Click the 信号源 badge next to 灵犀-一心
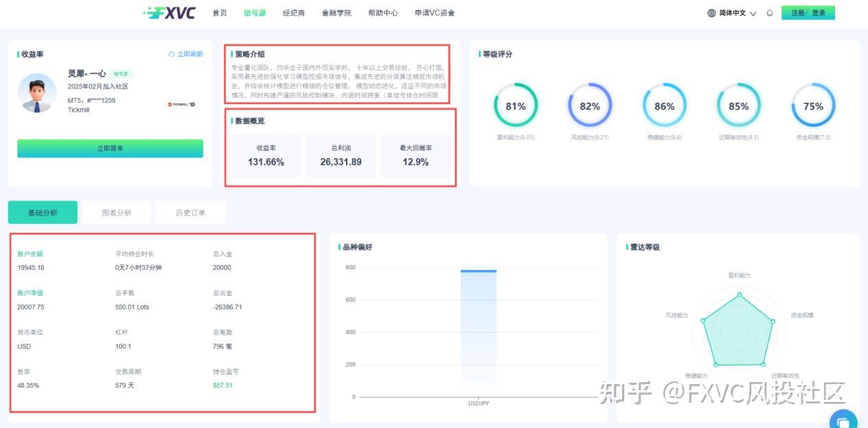 pyautogui.click(x=120, y=73)
